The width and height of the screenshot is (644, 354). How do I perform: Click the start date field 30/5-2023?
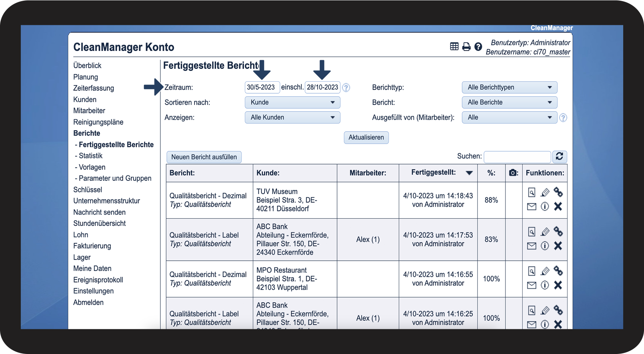pyautogui.click(x=262, y=87)
